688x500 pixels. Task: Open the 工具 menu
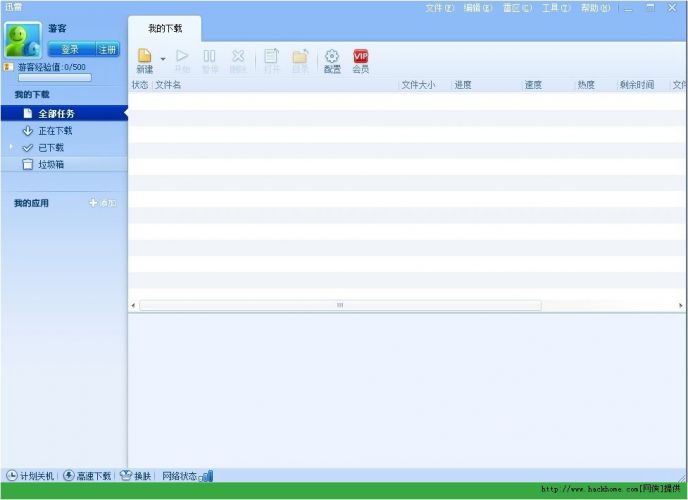[556, 8]
